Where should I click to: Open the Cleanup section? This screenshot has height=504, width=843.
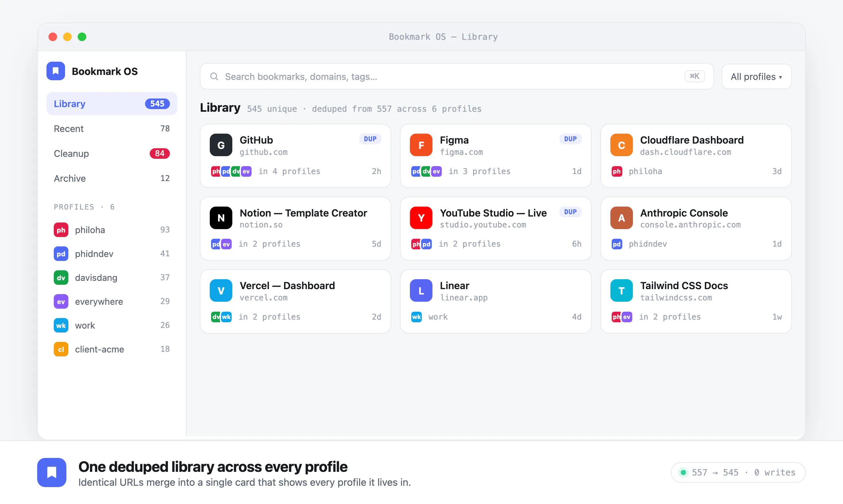pyautogui.click(x=112, y=154)
